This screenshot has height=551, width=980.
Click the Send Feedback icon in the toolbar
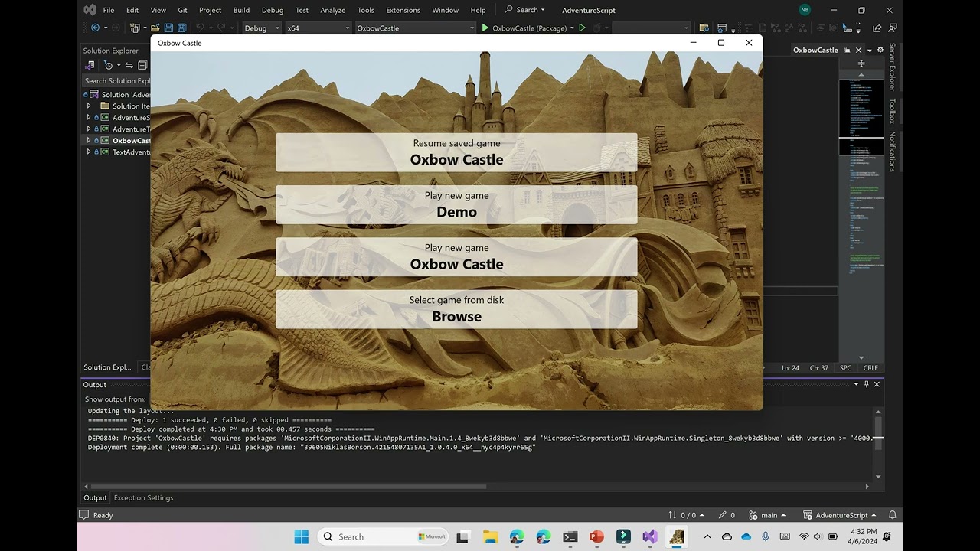point(893,28)
